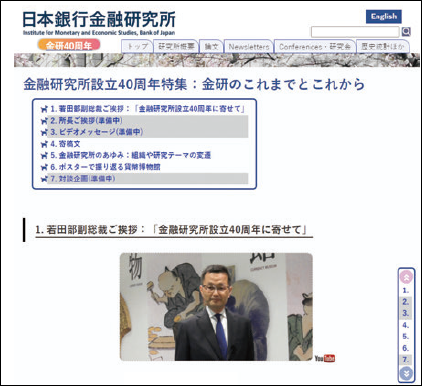Open link 5. 金融研究所のあゆみ
This screenshot has height=386, width=422.
pos(130,156)
